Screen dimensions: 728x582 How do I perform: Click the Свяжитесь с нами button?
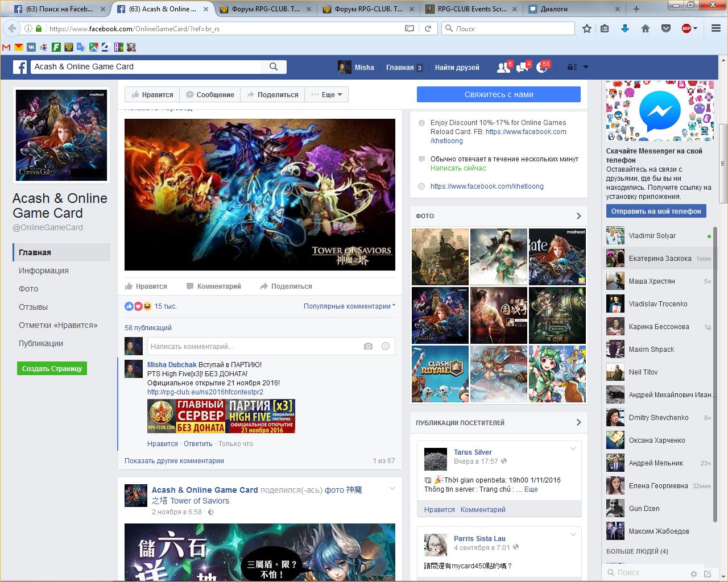tap(499, 94)
